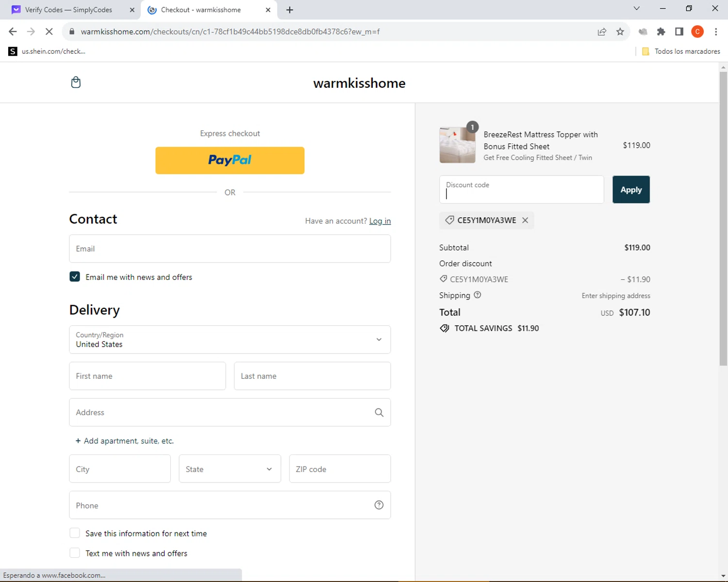Screen dimensions: 728x582
Task: Stop page loading with the X button
Action: click(x=49, y=32)
